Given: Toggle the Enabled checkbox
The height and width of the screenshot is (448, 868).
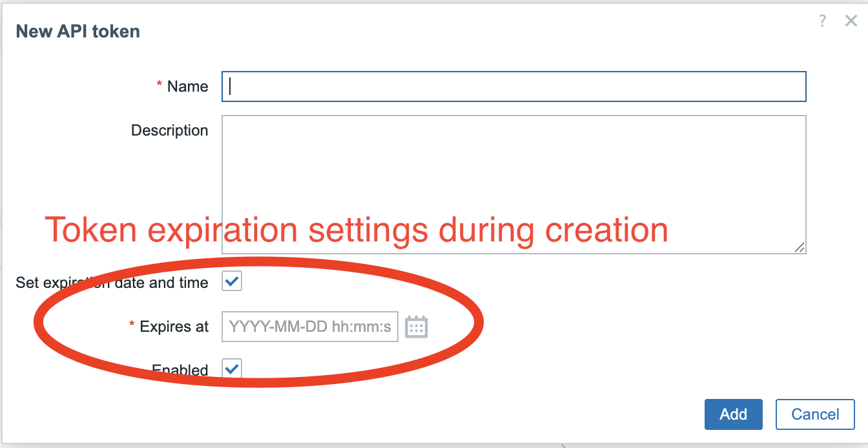Looking at the screenshot, I should coord(232,369).
